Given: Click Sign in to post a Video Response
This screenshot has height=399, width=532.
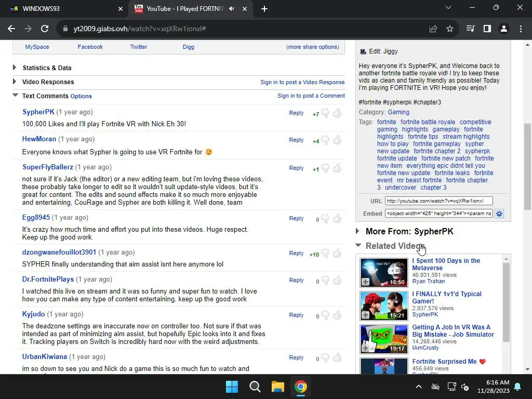Looking at the screenshot, I should point(302,82).
